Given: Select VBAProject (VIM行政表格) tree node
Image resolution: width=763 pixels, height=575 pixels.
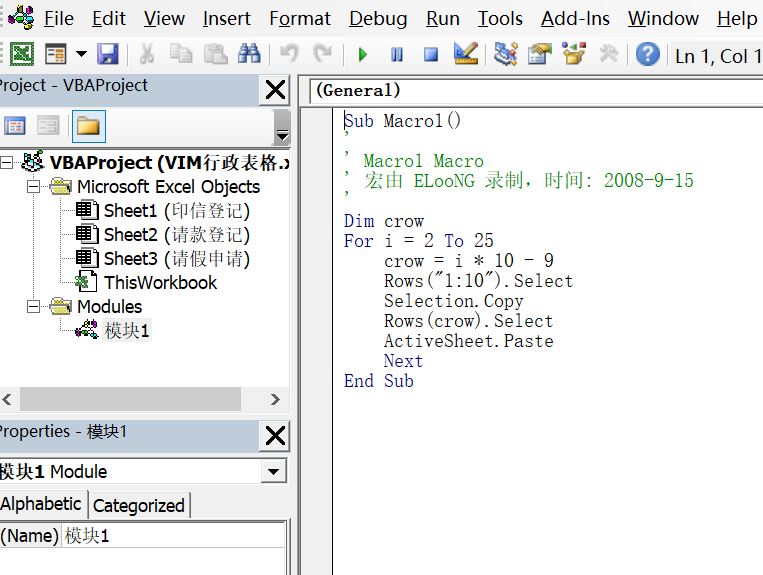Looking at the screenshot, I should 169,162.
